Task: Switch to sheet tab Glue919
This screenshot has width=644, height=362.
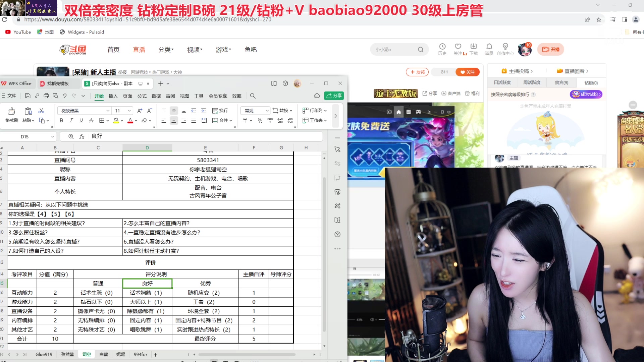Action: coord(44,354)
